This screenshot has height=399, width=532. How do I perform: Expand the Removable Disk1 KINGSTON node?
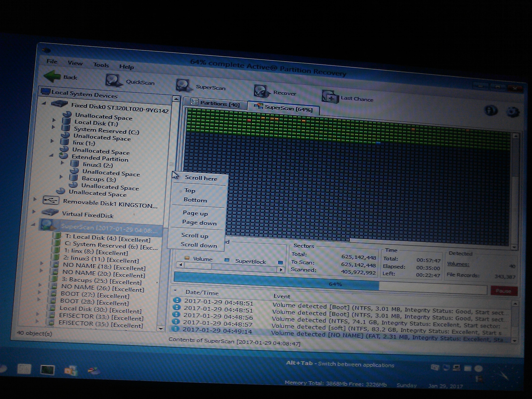tap(35, 199)
